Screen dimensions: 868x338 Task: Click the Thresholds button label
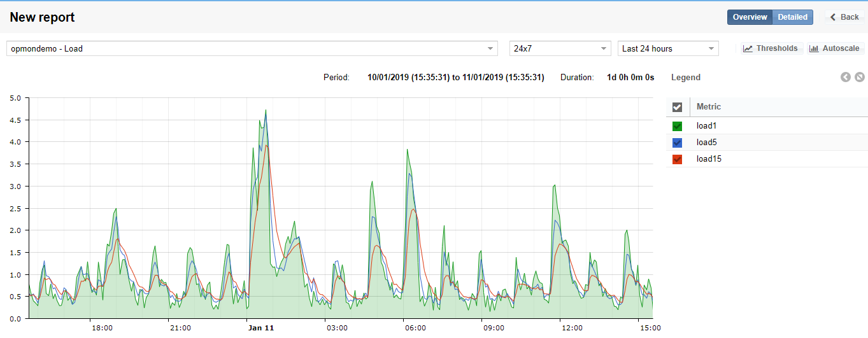click(777, 48)
